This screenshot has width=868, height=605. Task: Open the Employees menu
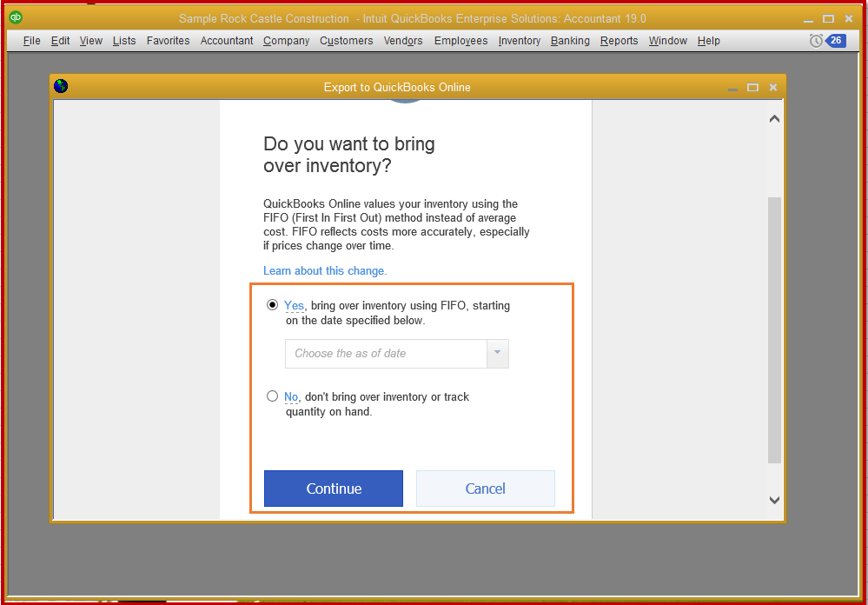[461, 41]
